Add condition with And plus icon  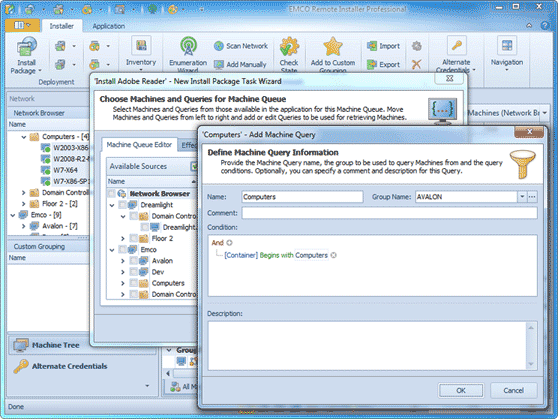(230, 243)
